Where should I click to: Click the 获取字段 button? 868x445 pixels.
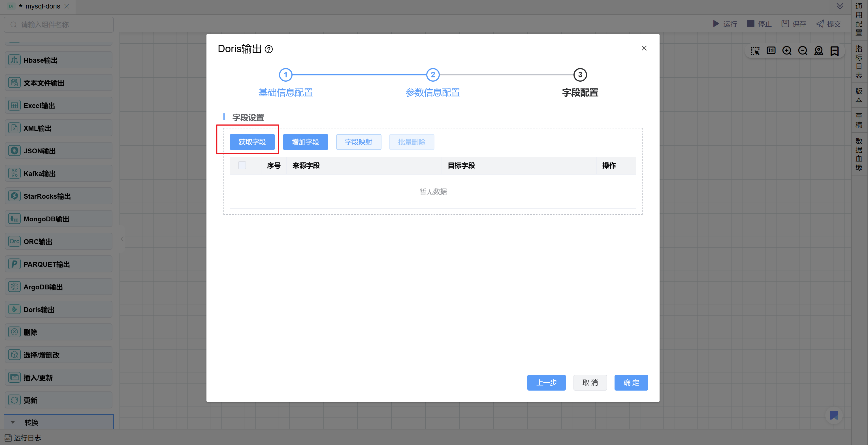252,142
